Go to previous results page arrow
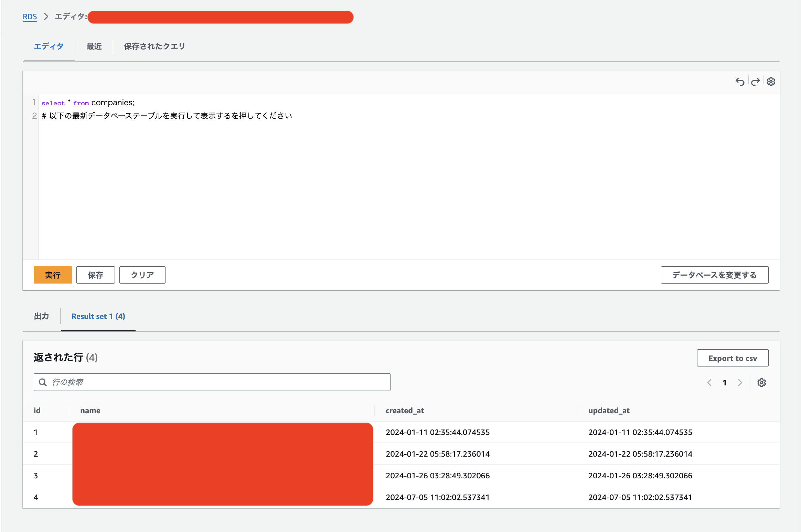Viewport: 801px width, 532px height. point(709,383)
